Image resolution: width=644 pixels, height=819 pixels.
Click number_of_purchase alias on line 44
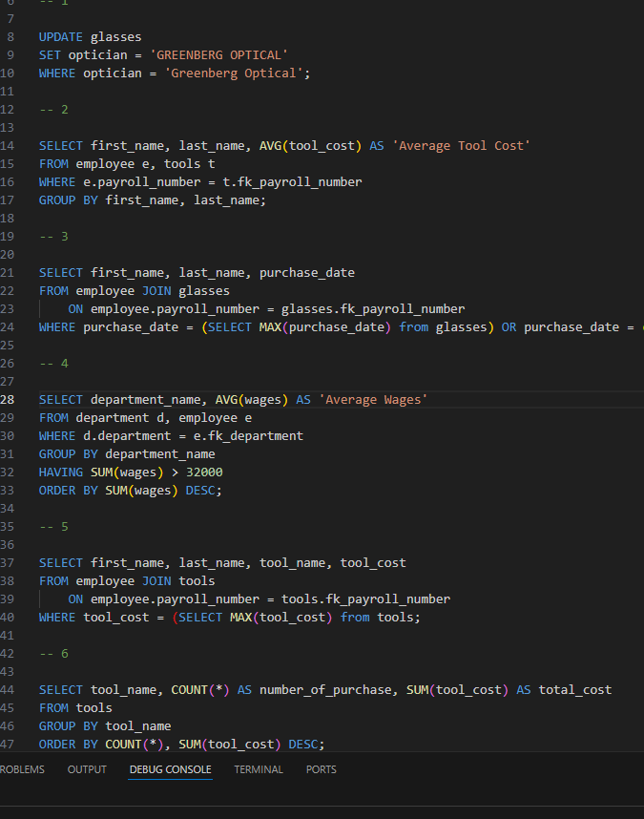tap(325, 690)
